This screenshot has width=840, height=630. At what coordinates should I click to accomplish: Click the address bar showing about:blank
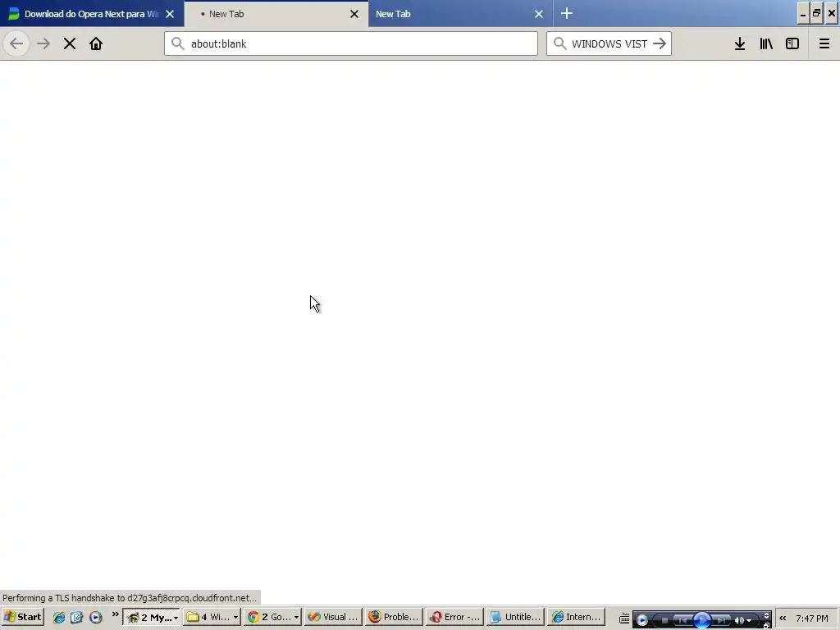pos(351,43)
